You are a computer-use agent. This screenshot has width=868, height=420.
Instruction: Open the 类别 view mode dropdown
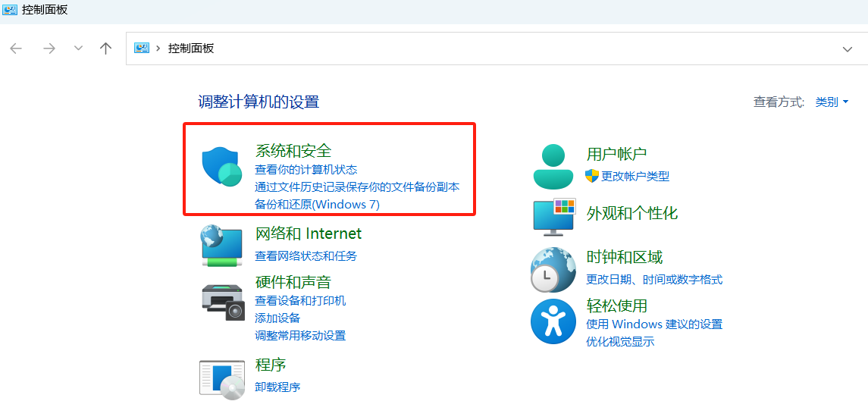[x=832, y=102]
